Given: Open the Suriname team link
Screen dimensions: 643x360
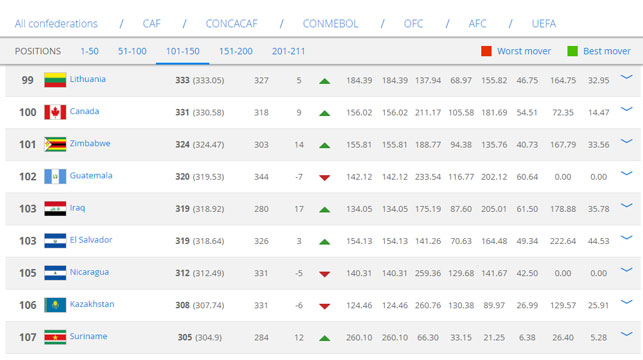Looking at the screenshot, I should pos(88,336).
